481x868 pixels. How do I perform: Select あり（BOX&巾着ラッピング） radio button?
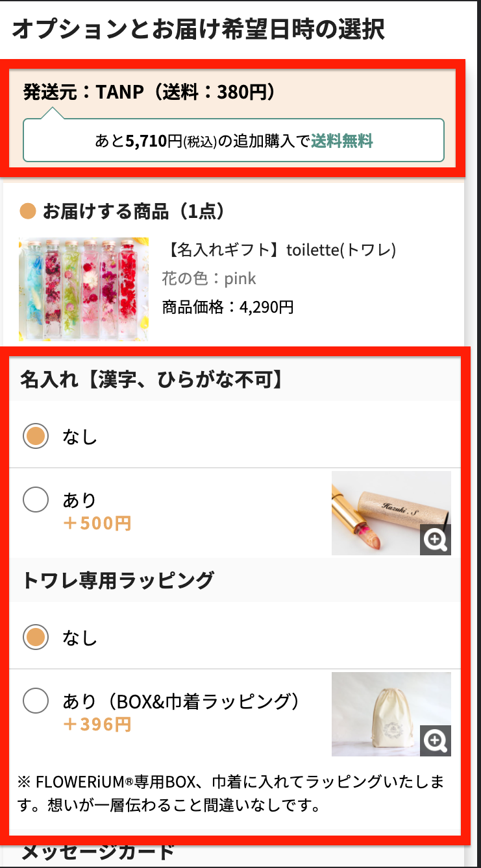[36, 701]
